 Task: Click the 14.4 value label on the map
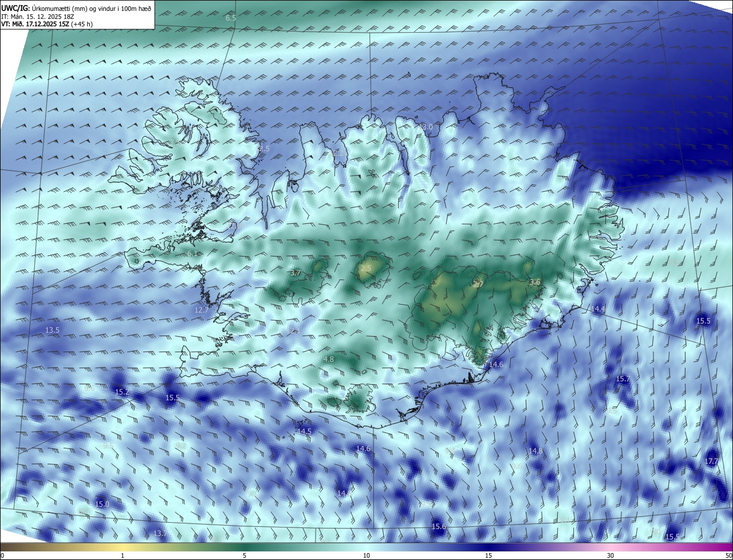(x=598, y=309)
